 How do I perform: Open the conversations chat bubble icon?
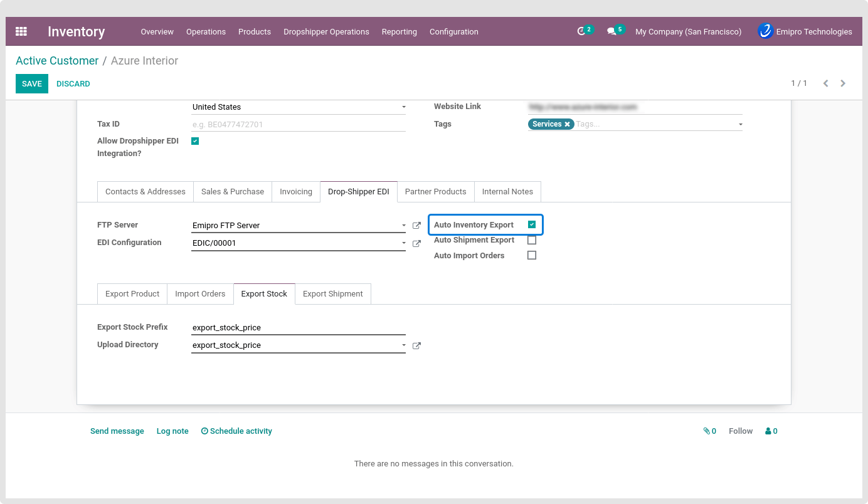(611, 31)
